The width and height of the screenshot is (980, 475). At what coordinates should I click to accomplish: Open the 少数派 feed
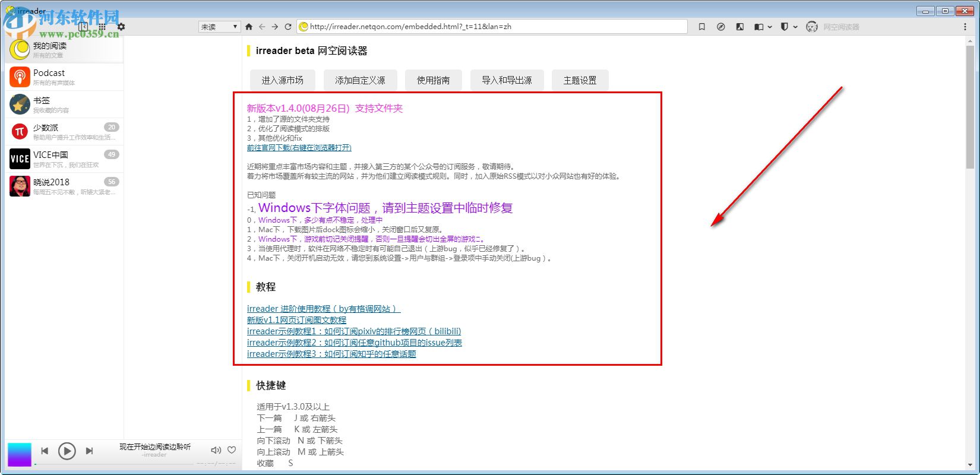click(64, 132)
